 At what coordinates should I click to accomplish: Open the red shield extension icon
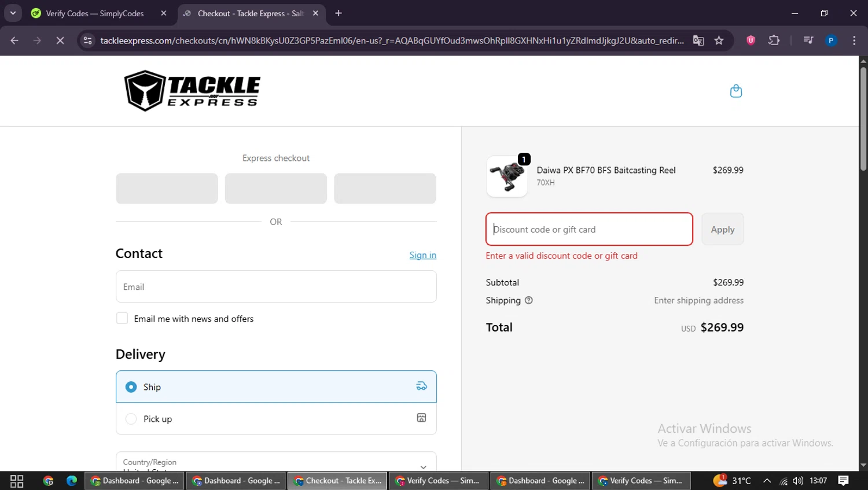(751, 40)
